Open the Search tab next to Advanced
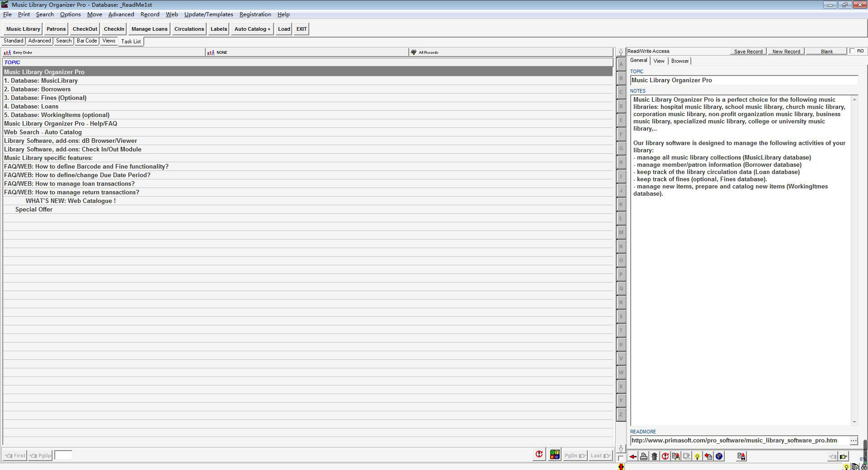Image resolution: width=868 pixels, height=470 pixels. [x=64, y=41]
